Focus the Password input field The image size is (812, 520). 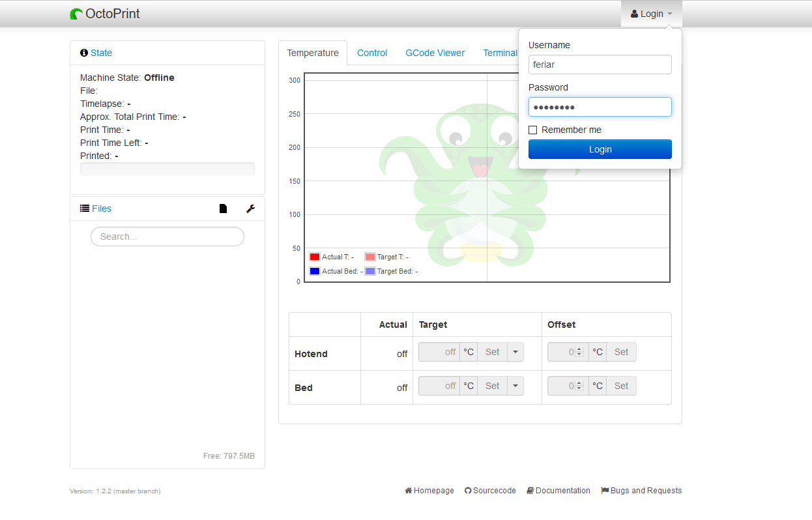(600, 107)
